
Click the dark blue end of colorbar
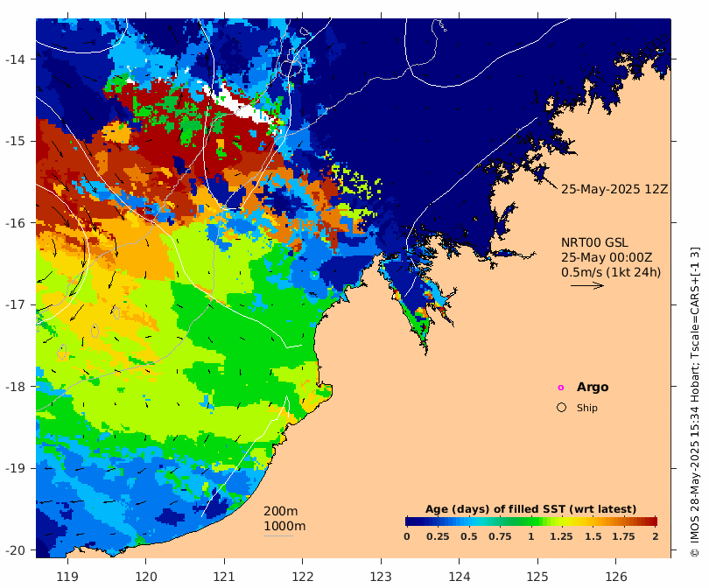pos(410,521)
